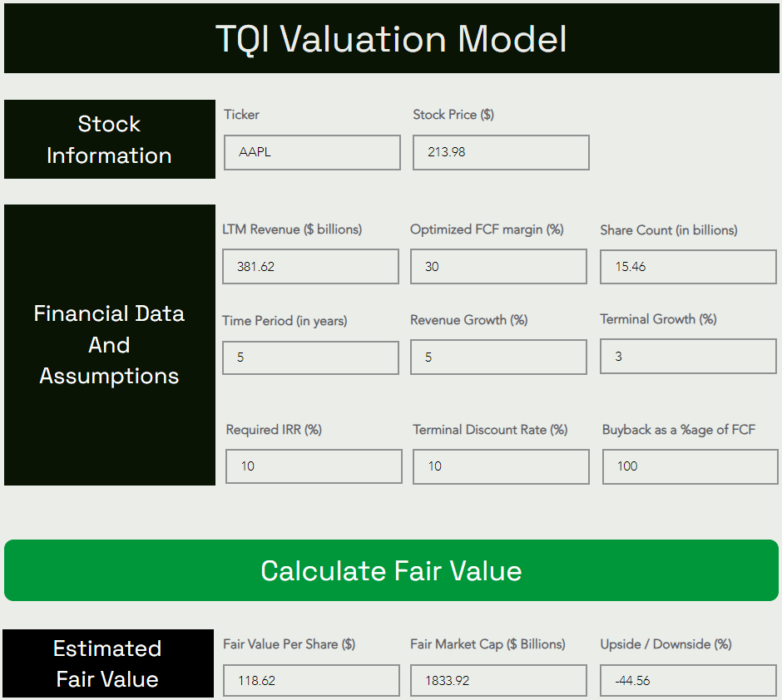Click the Calculate Fair Value button
782x700 pixels.
[391, 570]
